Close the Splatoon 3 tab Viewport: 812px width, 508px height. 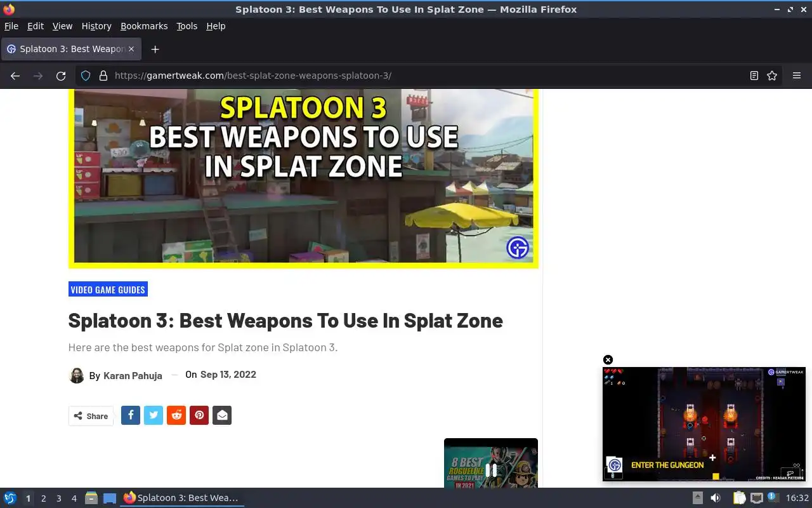pos(131,49)
